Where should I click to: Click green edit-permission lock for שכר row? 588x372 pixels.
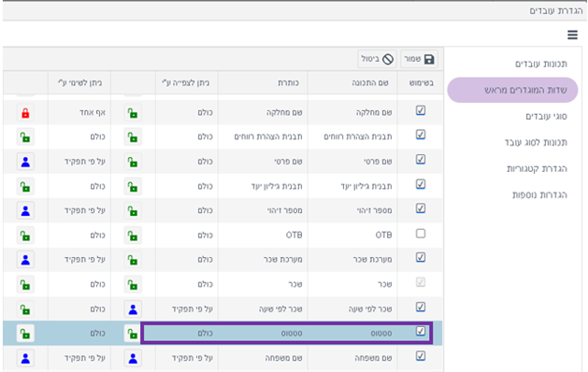pos(25,285)
